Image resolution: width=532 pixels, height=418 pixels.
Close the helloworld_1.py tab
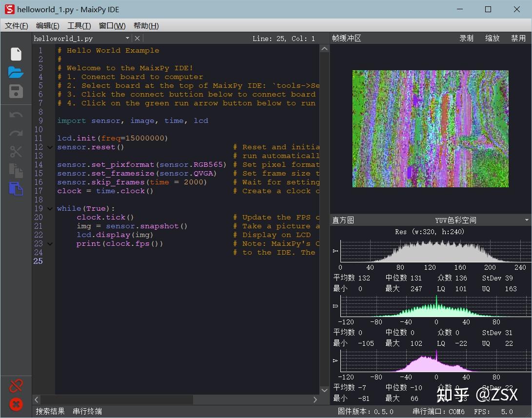[x=138, y=38]
